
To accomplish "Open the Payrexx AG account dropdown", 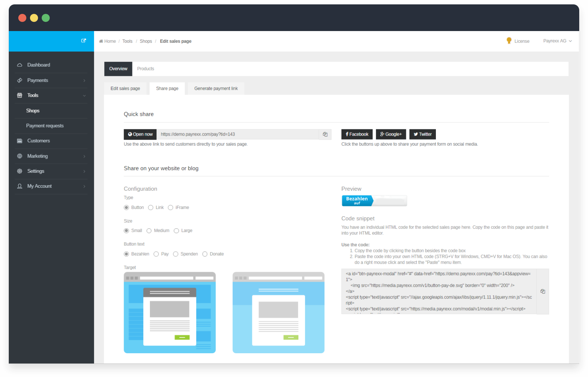I will coord(557,41).
